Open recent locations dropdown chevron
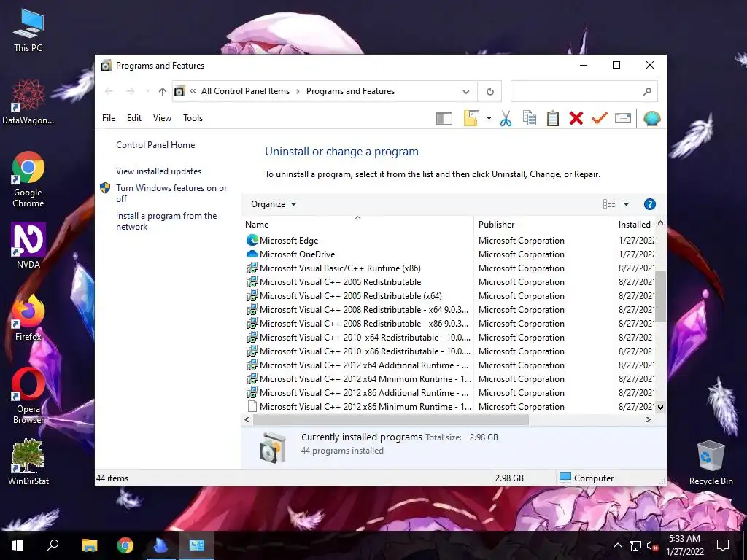This screenshot has height=560, width=747. click(x=147, y=91)
